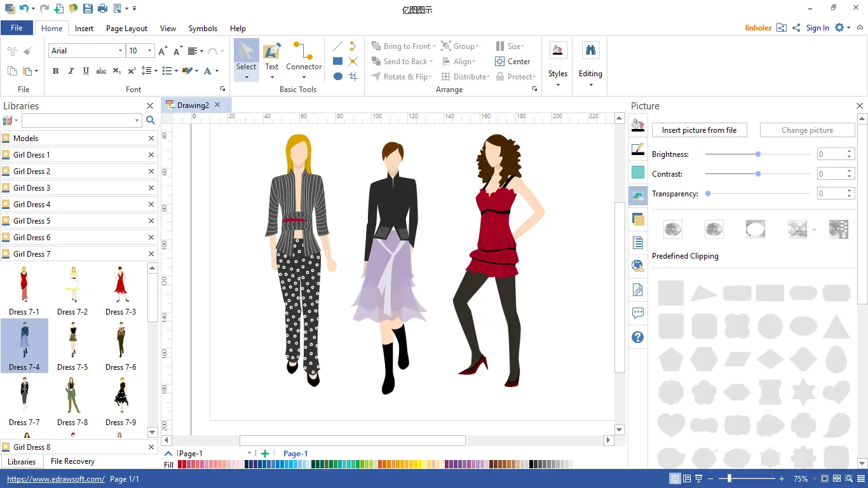Toggle underline text formatting
The width and height of the screenshot is (868, 488).
pos(86,71)
